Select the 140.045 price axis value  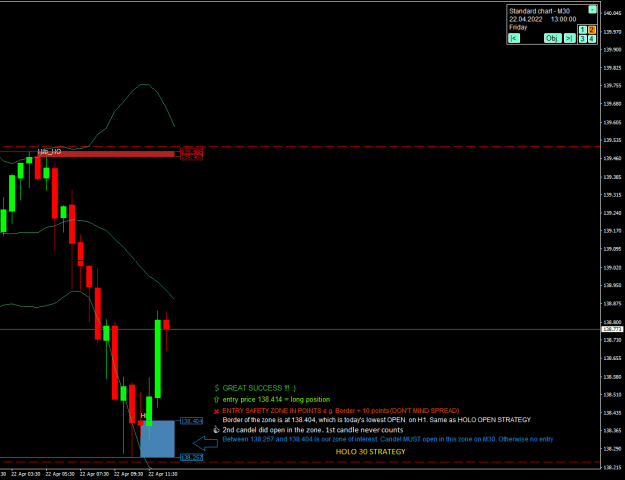pos(612,13)
